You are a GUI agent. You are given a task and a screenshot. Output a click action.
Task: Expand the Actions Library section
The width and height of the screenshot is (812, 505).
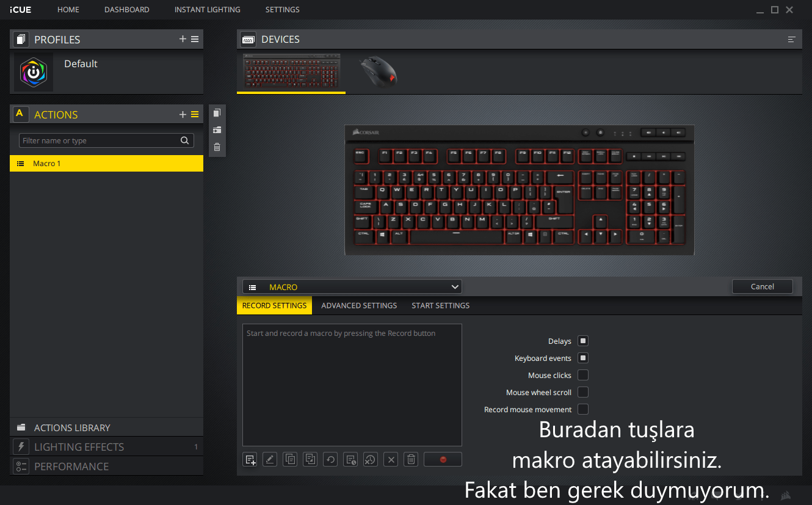tap(106, 427)
